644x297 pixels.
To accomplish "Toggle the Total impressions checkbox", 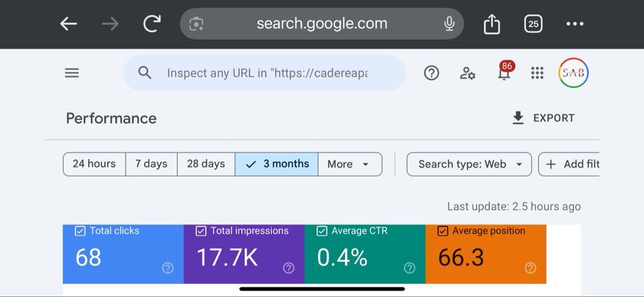I will (x=201, y=231).
